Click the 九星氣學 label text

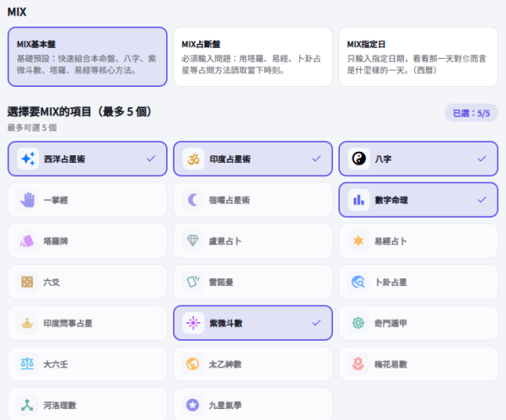coord(225,405)
